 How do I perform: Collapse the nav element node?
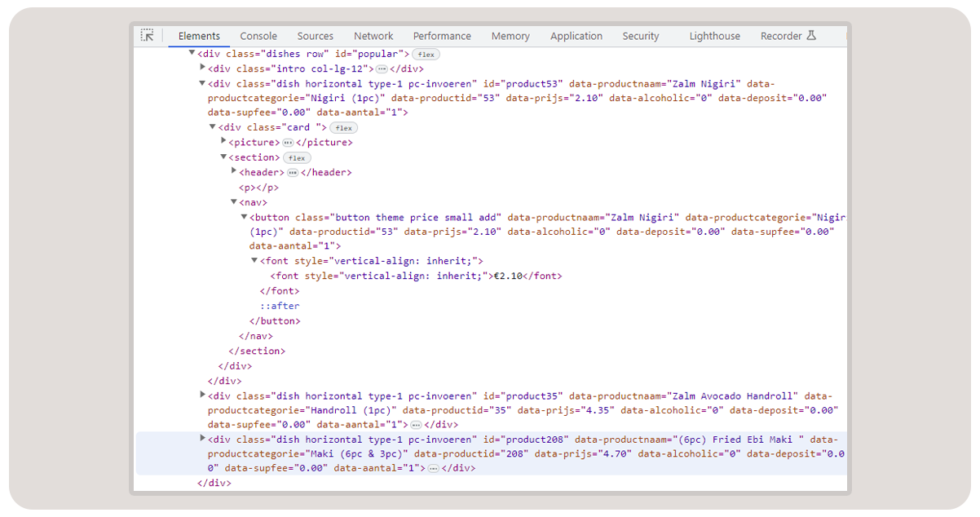click(234, 201)
